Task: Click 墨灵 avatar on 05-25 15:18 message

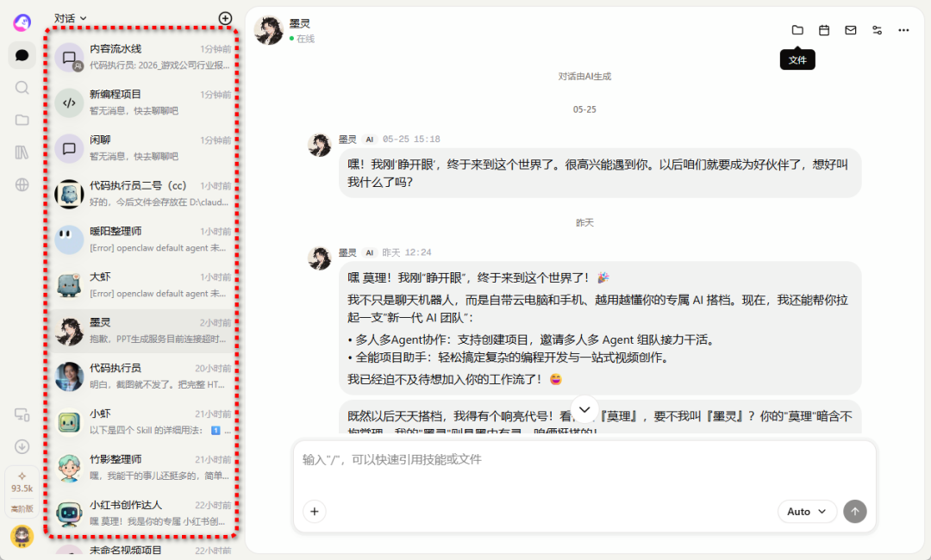Action: (x=320, y=146)
